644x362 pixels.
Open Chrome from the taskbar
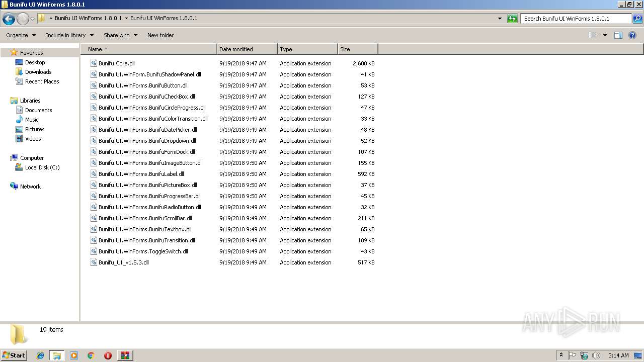click(x=91, y=355)
